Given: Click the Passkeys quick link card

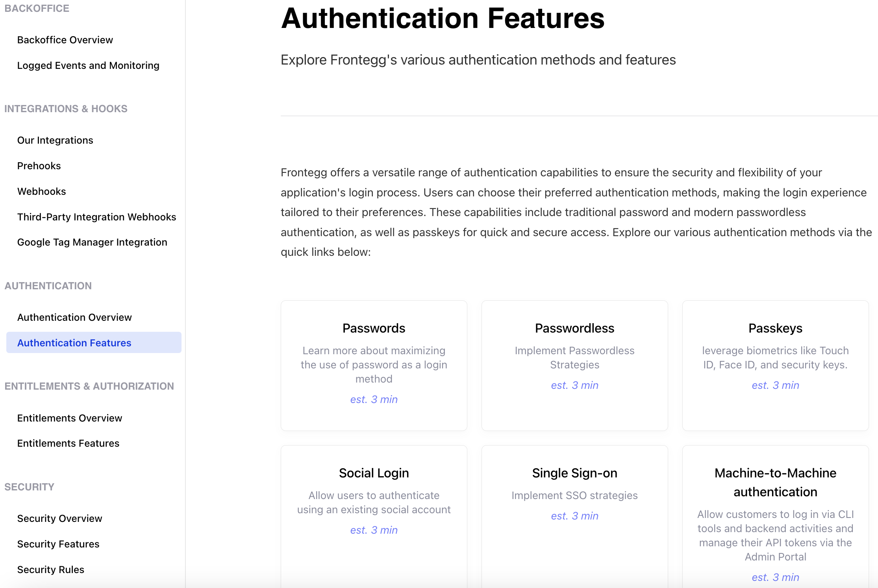Looking at the screenshot, I should point(775,365).
